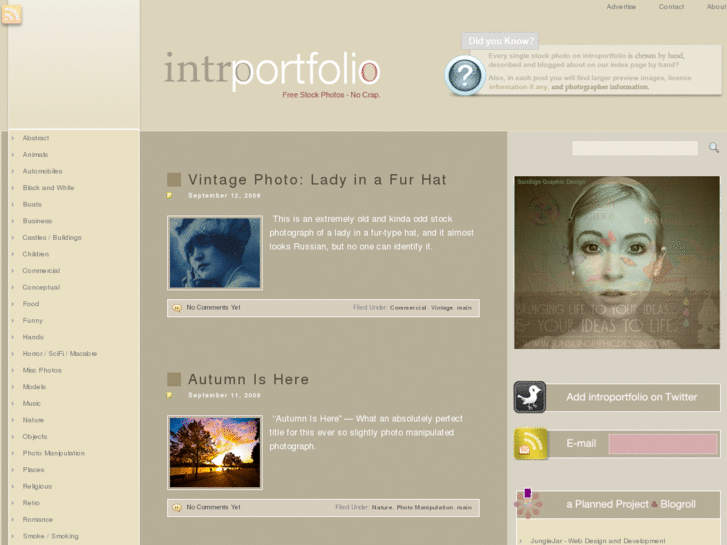The image size is (727, 545).
Task: Click the Twitter bird icon
Action: tap(529, 397)
